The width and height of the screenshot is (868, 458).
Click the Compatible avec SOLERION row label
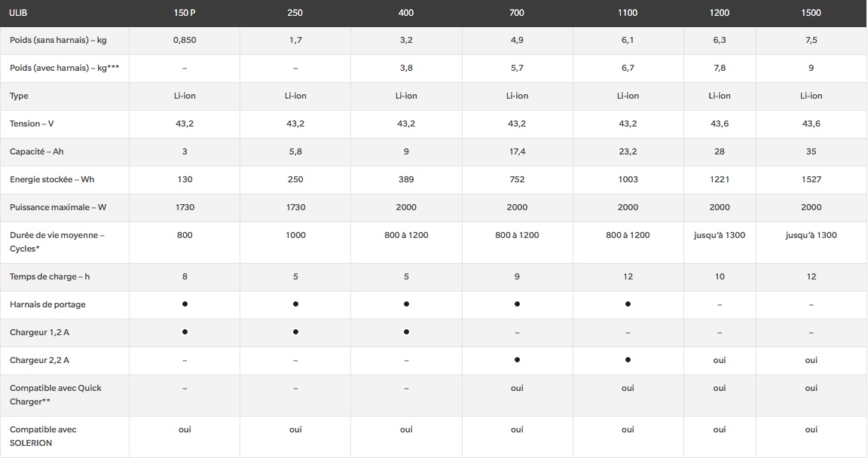click(43, 436)
